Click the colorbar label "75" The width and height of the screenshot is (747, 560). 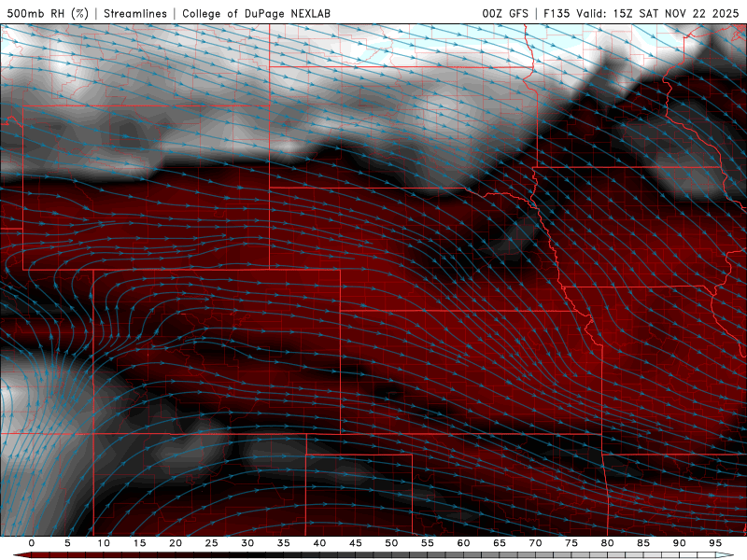pyautogui.click(x=571, y=543)
